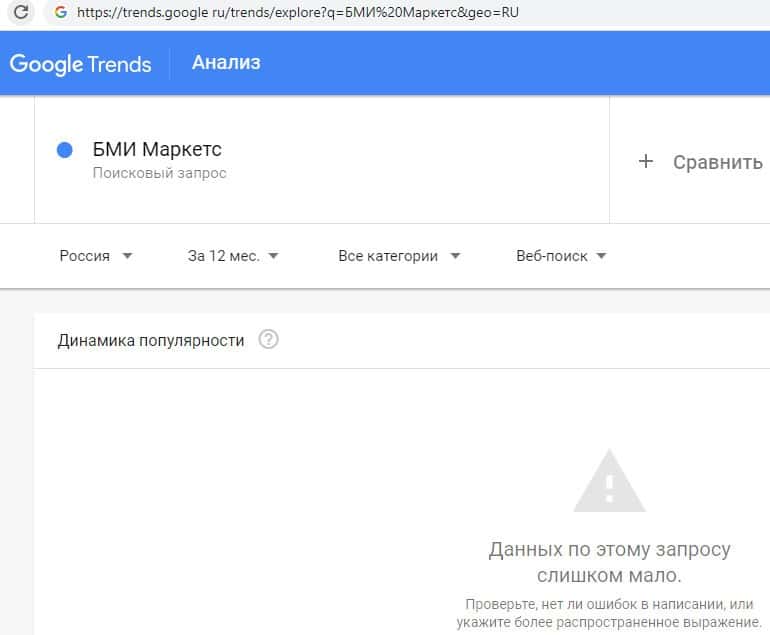Open the За 12 мес. period dropdown
Image resolution: width=770 pixels, height=635 pixels.
(233, 256)
